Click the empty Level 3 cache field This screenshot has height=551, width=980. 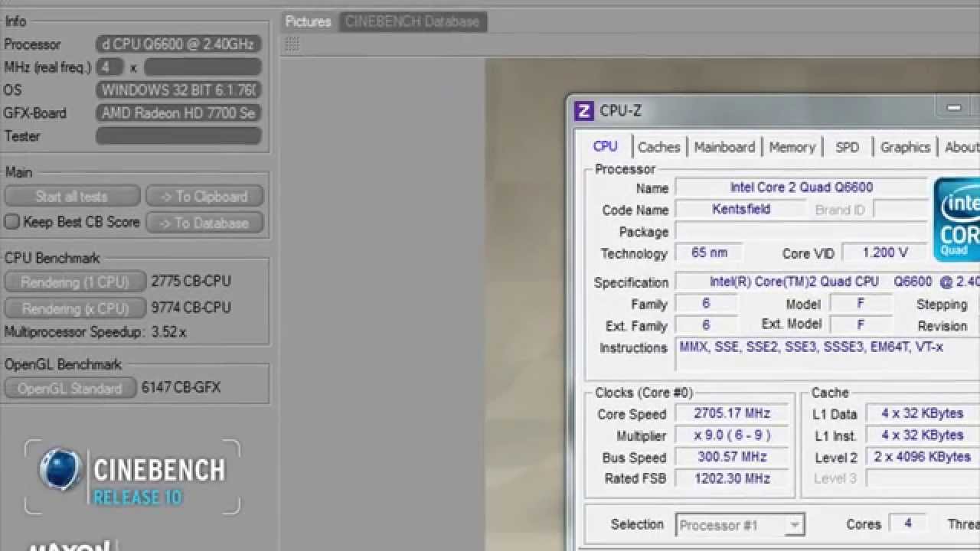923,478
